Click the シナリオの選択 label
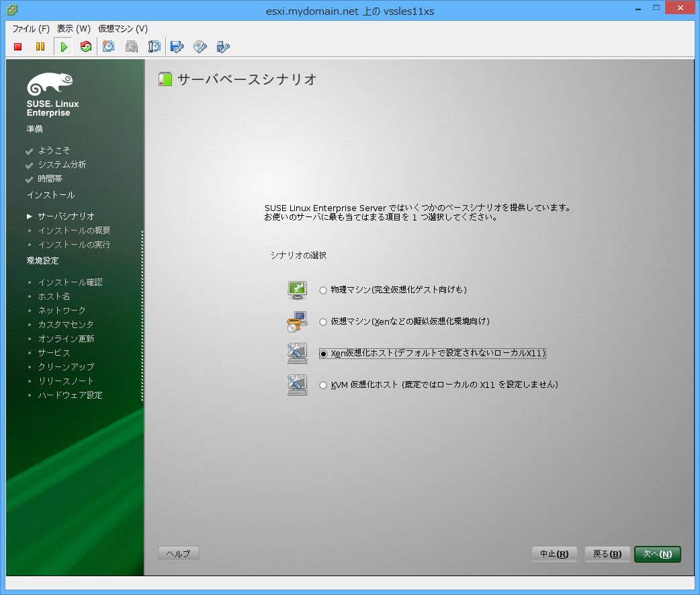The image size is (700, 595). (x=298, y=255)
